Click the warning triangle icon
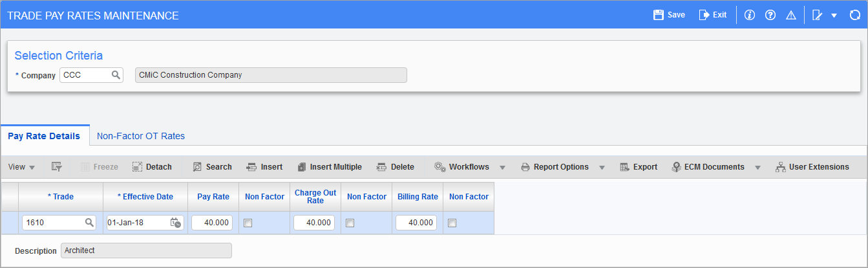This screenshot has height=268, width=868. [790, 15]
